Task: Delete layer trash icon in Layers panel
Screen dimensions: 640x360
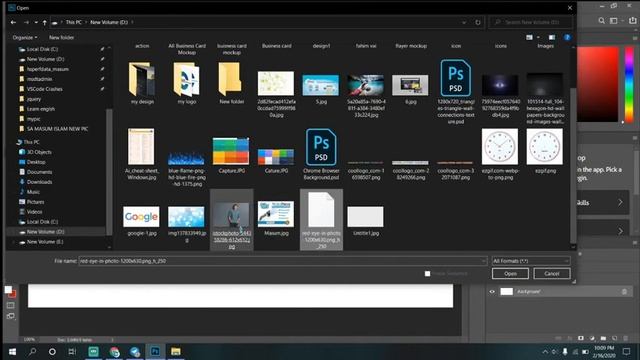Action: click(x=625, y=338)
